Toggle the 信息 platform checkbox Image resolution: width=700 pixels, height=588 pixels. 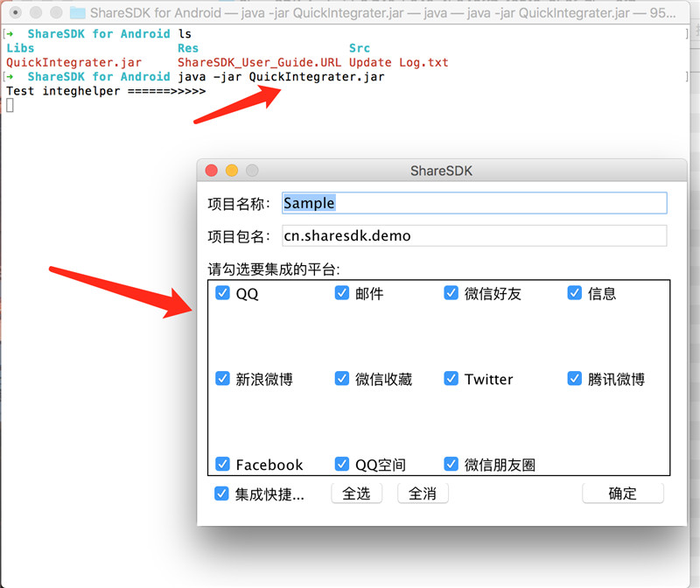pyautogui.click(x=575, y=293)
